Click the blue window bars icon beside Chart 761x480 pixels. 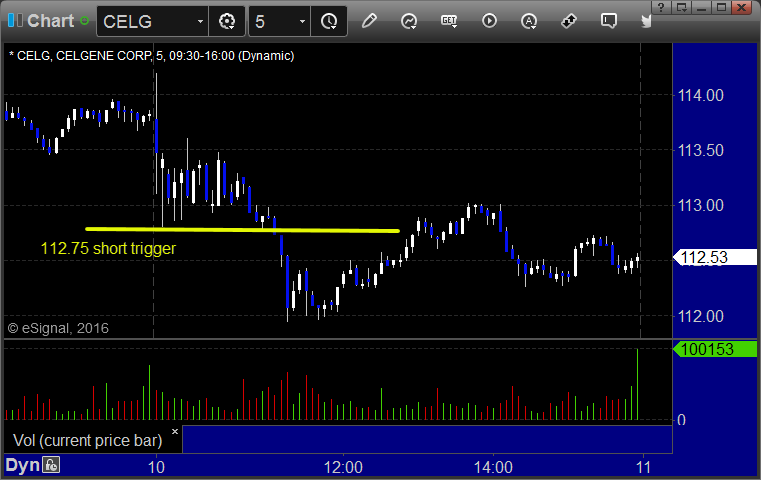click(15, 20)
